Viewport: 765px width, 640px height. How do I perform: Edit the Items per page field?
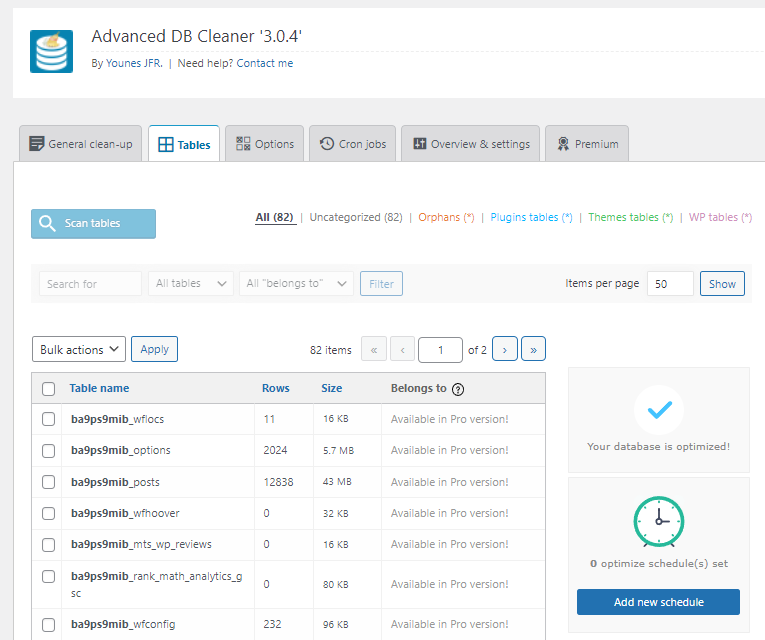coord(670,283)
